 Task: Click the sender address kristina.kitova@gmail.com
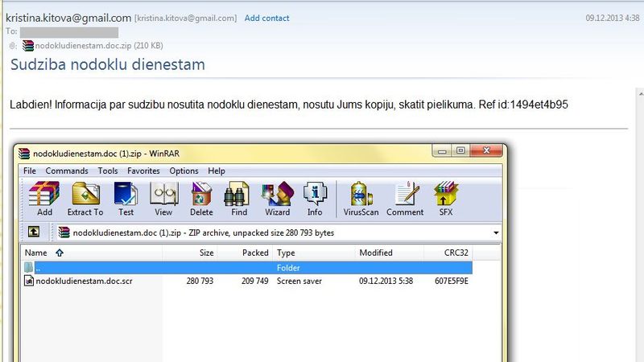click(x=68, y=18)
